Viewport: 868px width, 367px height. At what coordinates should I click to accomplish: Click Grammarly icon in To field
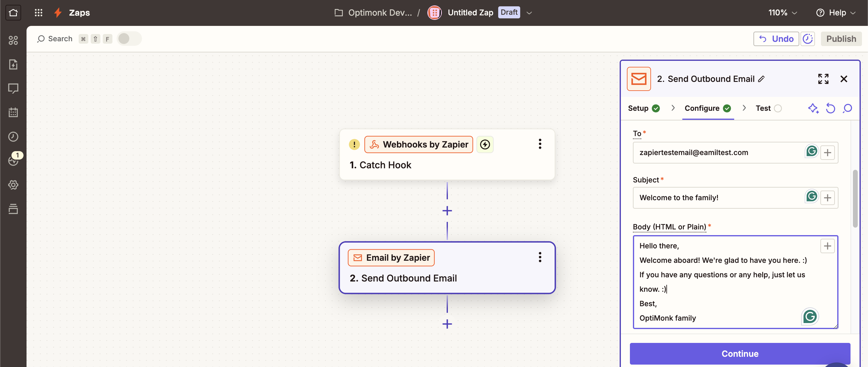[811, 151]
